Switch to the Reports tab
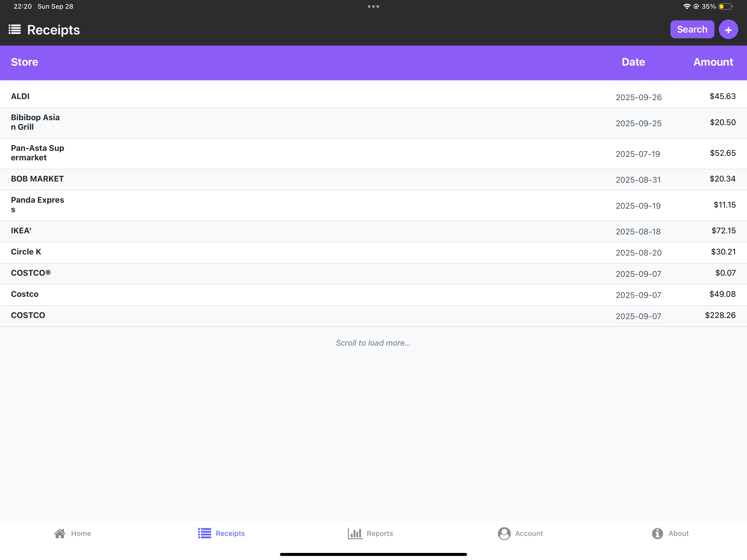The width and height of the screenshot is (747, 560). pyautogui.click(x=371, y=533)
